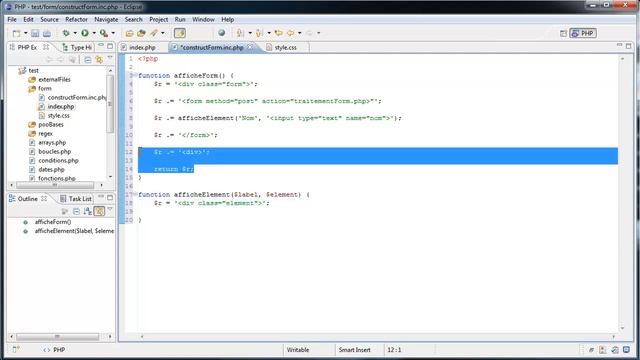The height and width of the screenshot is (360, 640).
Task: Open the Refactor menu
Action: [x=76, y=20]
